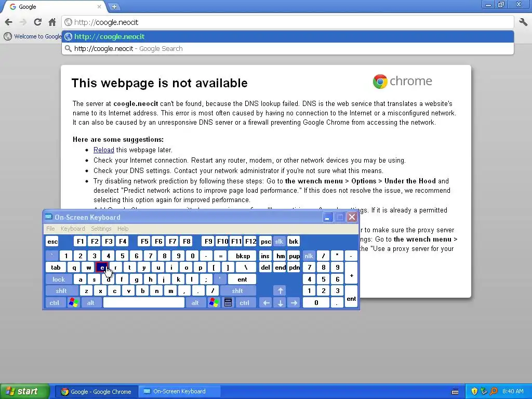Screen dimensions: 532x399
Task: Click the numpad plus key
Action: 351,273
